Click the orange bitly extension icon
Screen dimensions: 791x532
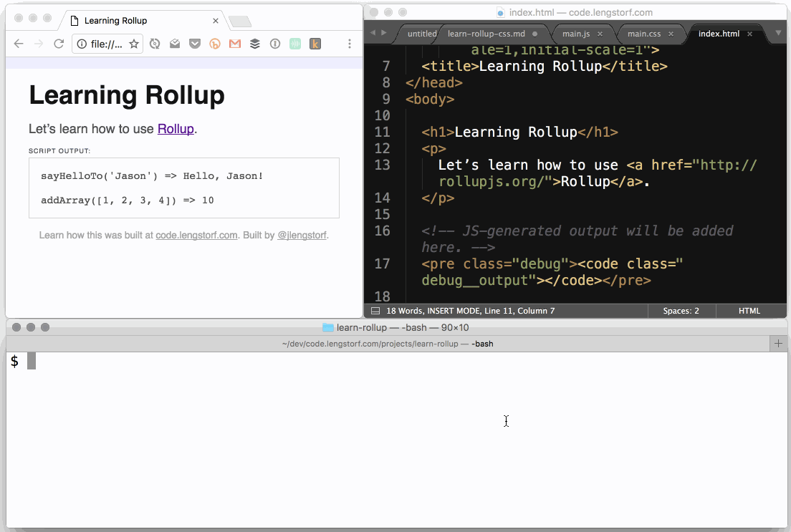click(215, 43)
